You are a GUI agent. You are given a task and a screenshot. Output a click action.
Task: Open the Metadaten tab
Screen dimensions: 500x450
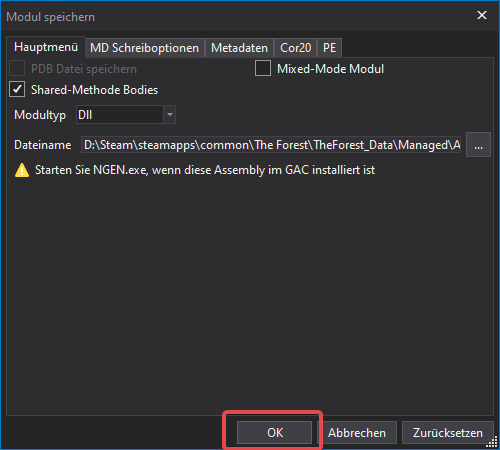239,48
